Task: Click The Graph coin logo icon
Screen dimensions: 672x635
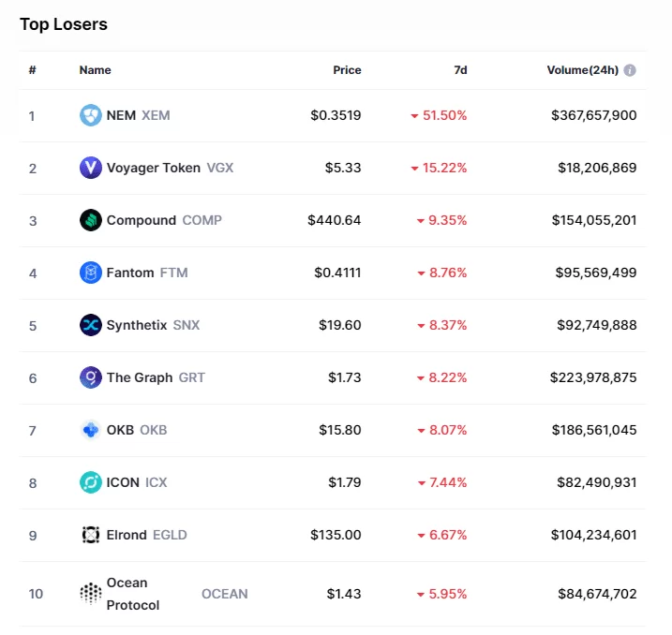Action: pyautogui.click(x=90, y=377)
